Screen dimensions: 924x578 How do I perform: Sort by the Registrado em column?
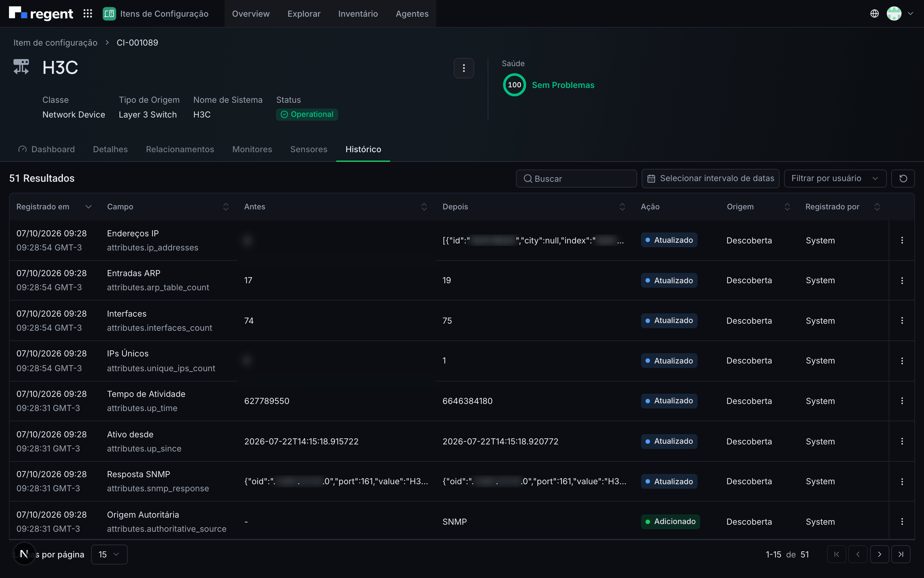point(54,206)
